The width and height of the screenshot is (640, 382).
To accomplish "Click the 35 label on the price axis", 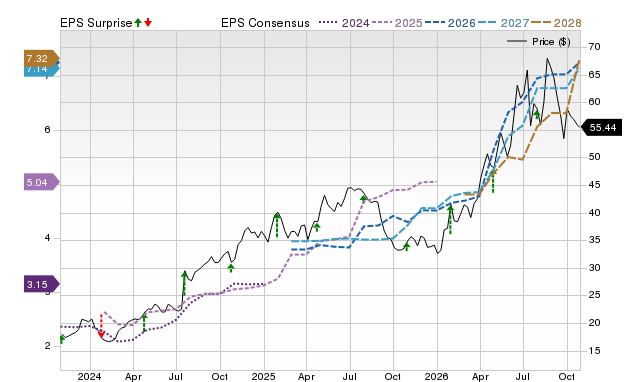I will (x=594, y=240).
